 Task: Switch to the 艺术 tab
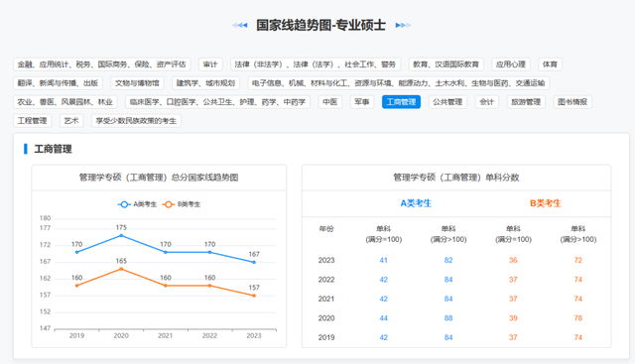pyautogui.click(x=71, y=121)
